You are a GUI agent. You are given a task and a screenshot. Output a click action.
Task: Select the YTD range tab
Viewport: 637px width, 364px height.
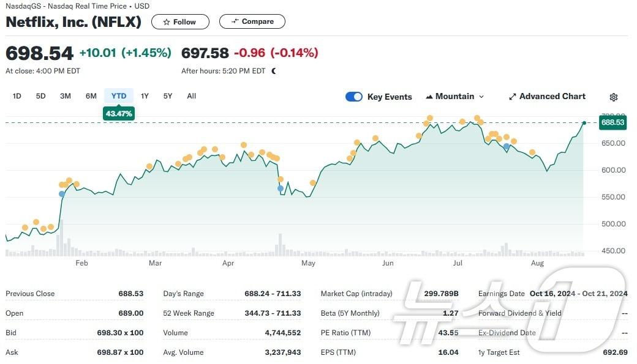(119, 96)
